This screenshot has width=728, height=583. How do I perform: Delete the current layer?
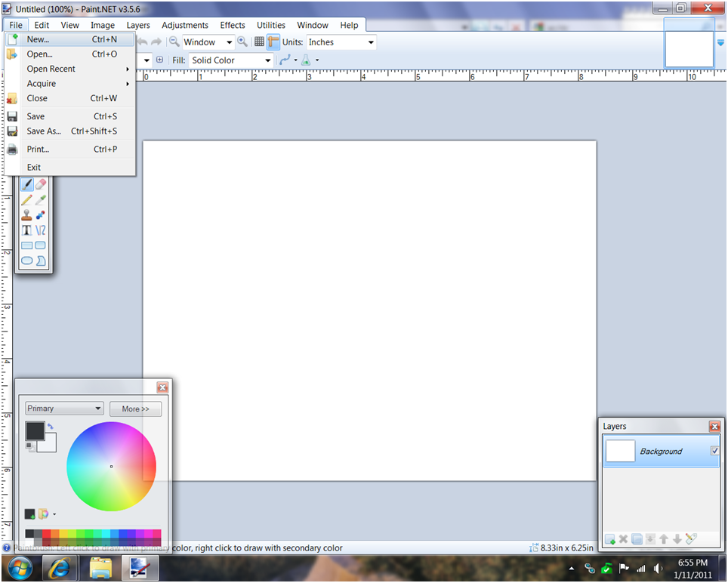pyautogui.click(x=623, y=539)
